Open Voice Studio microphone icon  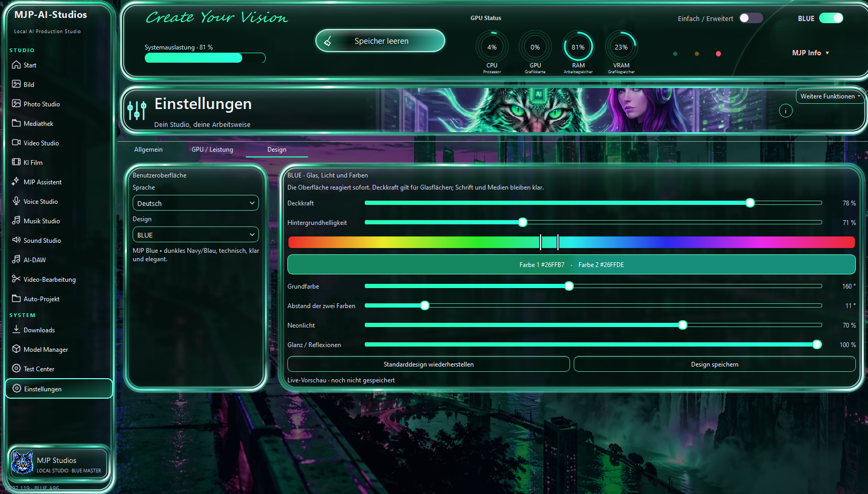(16, 201)
